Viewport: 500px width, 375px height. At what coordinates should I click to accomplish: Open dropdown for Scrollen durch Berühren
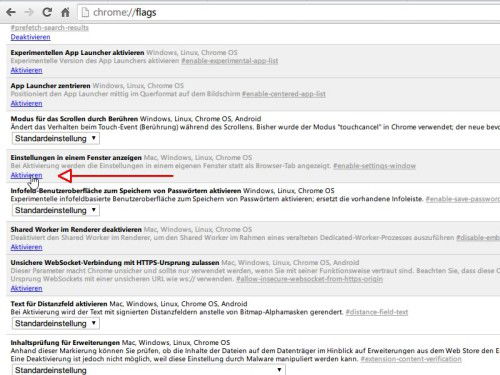tap(56, 138)
